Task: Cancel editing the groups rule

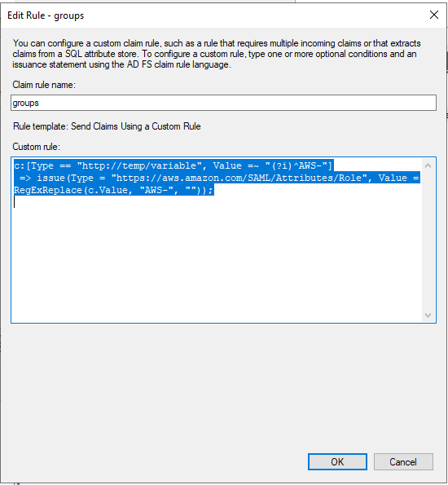Action: (403, 461)
